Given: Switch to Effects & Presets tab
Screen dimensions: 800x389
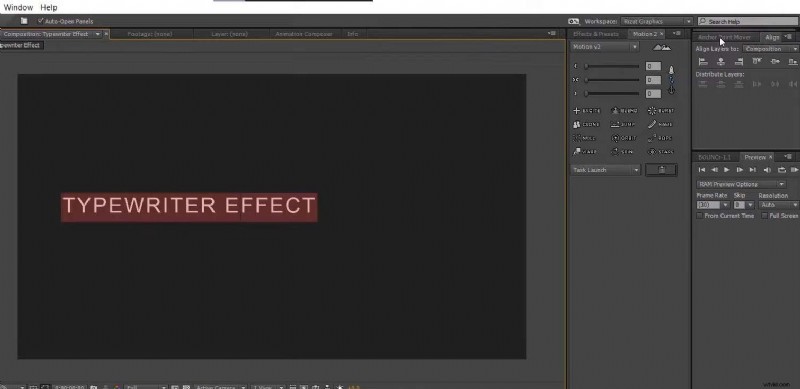Looking at the screenshot, I should tap(595, 34).
